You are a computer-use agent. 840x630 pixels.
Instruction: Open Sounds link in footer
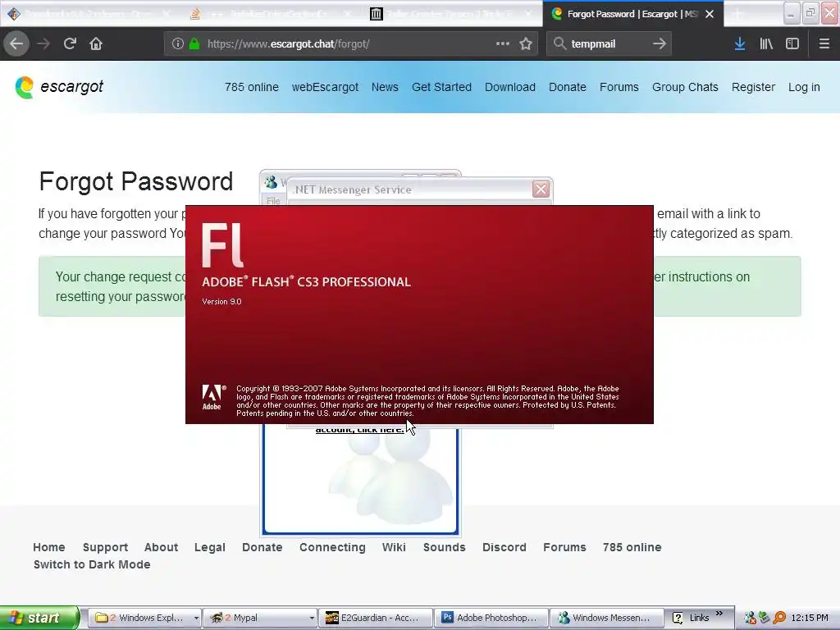[444, 547]
